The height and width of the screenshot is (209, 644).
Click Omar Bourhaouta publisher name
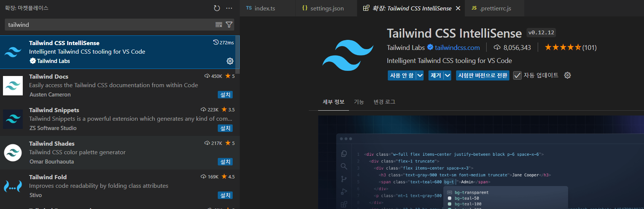tap(52, 162)
